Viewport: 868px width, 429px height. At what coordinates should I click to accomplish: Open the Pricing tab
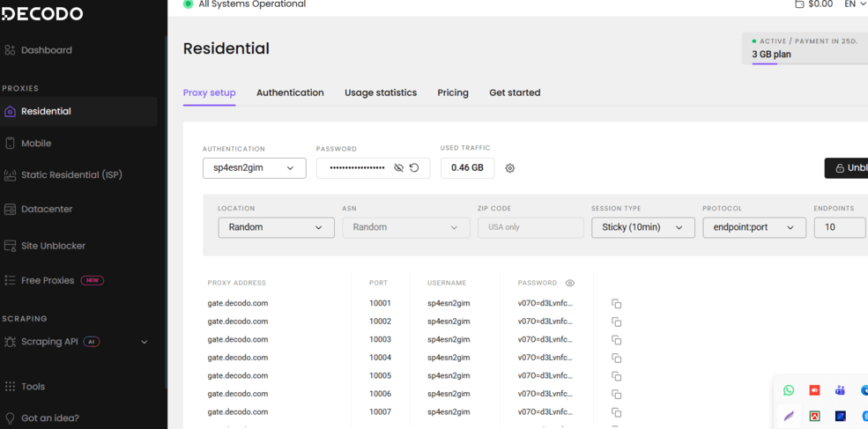pyautogui.click(x=453, y=93)
